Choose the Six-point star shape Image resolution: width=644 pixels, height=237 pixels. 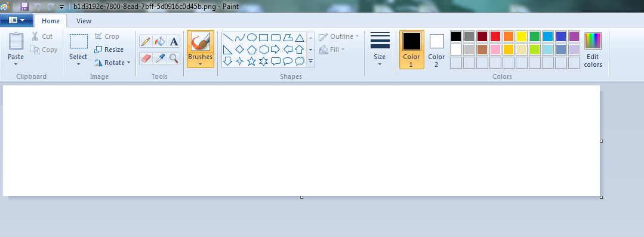(264, 61)
